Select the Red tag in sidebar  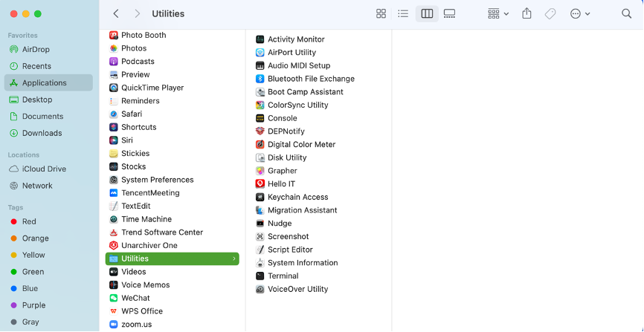(29, 221)
